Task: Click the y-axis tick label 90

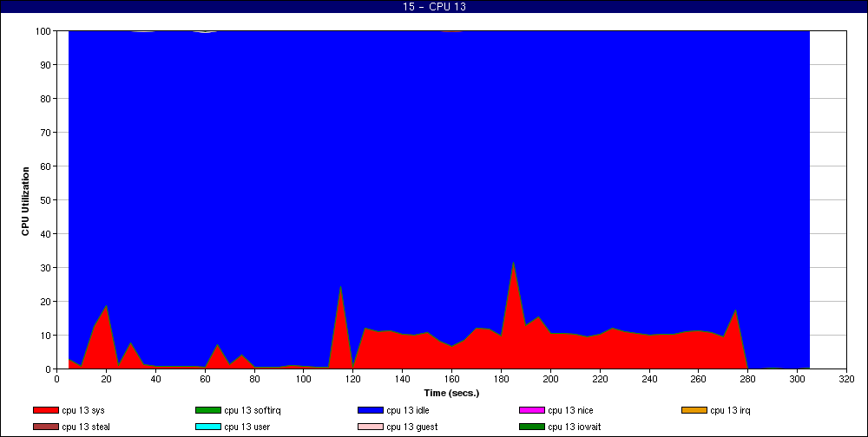Action: point(46,65)
